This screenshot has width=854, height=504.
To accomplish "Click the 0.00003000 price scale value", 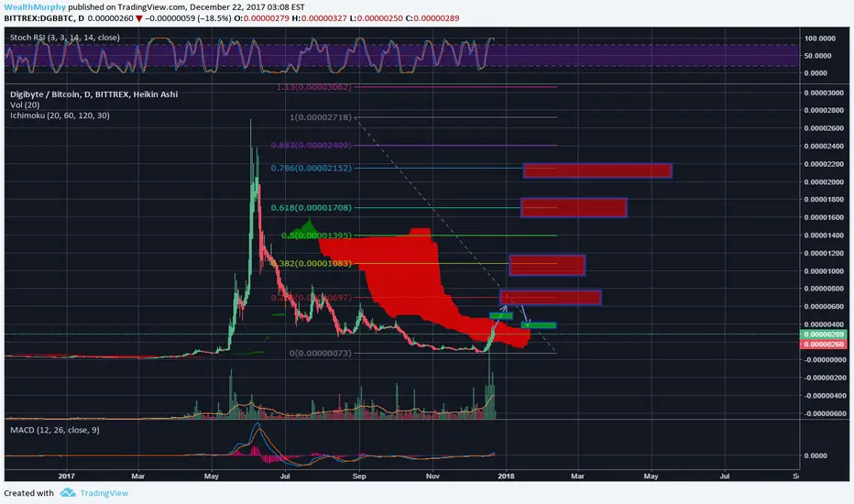I will point(824,93).
